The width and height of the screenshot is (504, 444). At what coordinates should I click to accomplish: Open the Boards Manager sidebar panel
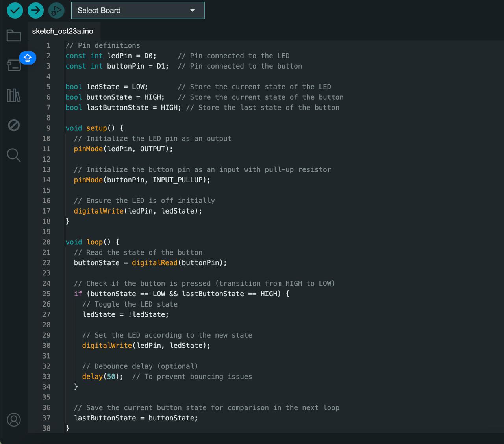coord(14,65)
